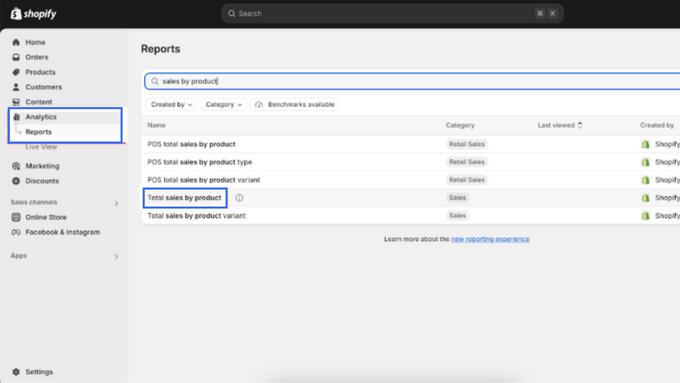Image resolution: width=680 pixels, height=383 pixels.
Task: Click the Name column header
Action: pos(156,125)
